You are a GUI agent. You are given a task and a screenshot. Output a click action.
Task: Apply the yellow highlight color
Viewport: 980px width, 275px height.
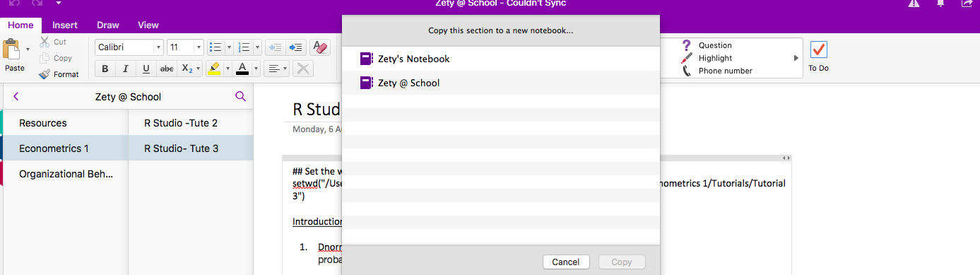point(214,69)
